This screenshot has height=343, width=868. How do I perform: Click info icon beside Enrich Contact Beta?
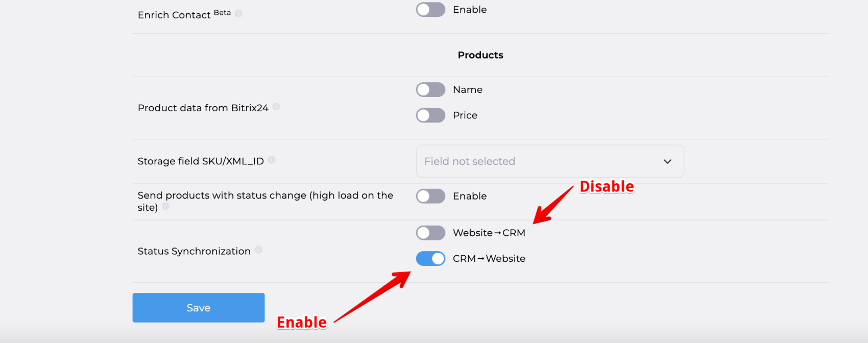point(238,14)
